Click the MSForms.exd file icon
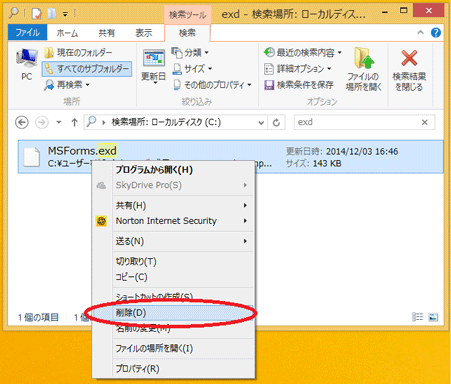Image resolution: width=451 pixels, height=384 pixels. click(x=32, y=157)
